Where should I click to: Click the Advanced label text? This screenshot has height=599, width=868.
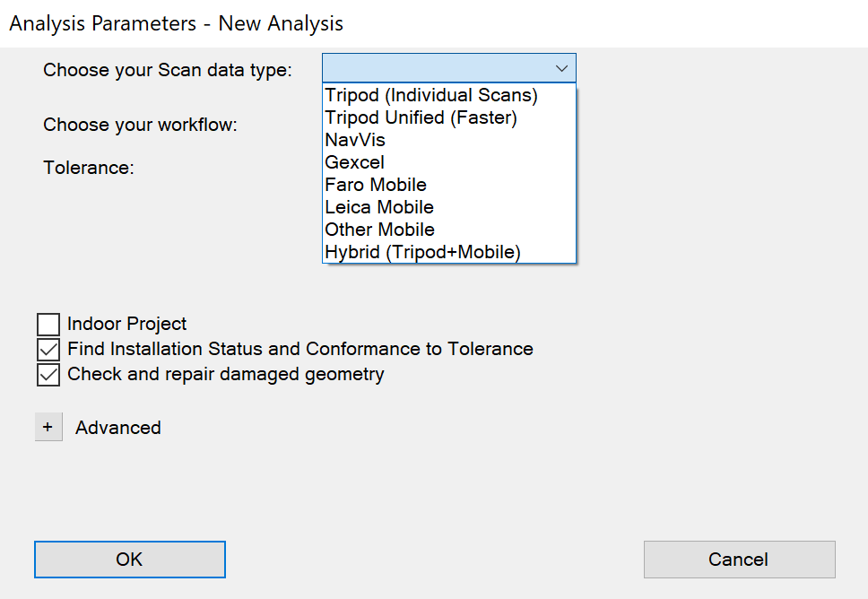(x=118, y=428)
